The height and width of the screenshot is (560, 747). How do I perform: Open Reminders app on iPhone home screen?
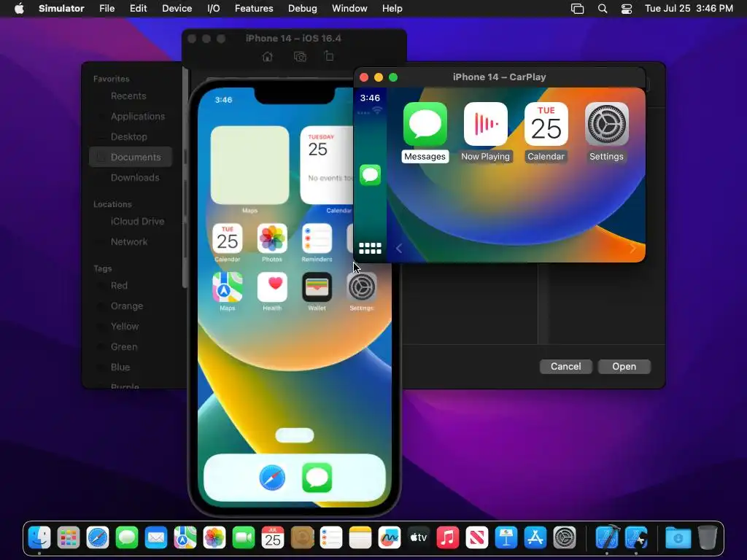pyautogui.click(x=317, y=238)
